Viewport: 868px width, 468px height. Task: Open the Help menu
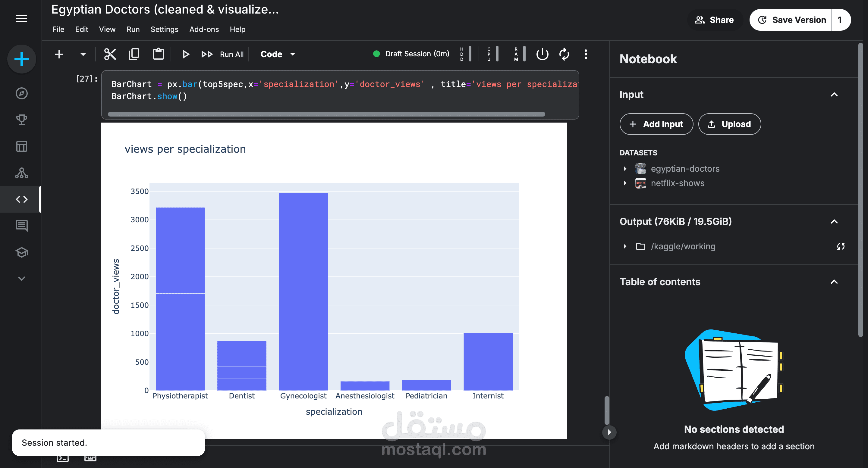[237, 29]
